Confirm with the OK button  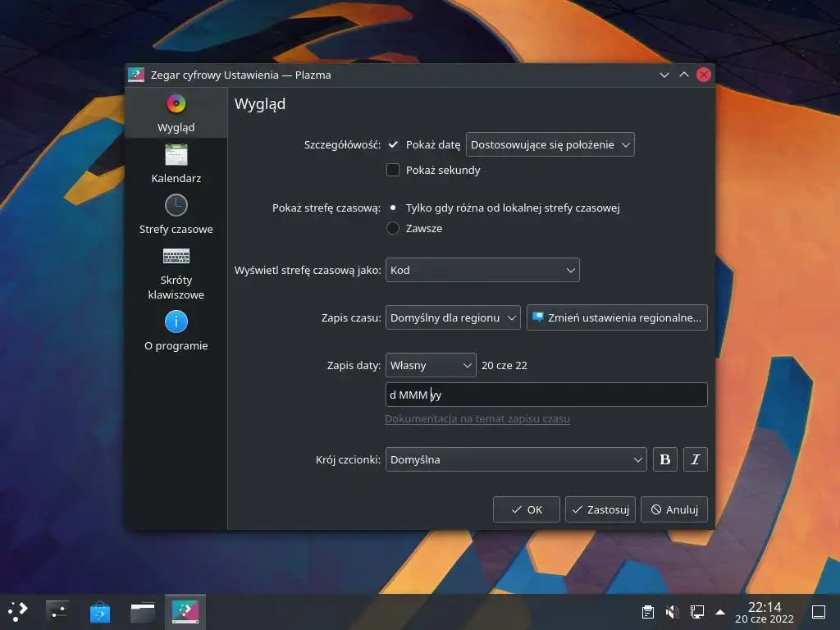(x=526, y=509)
